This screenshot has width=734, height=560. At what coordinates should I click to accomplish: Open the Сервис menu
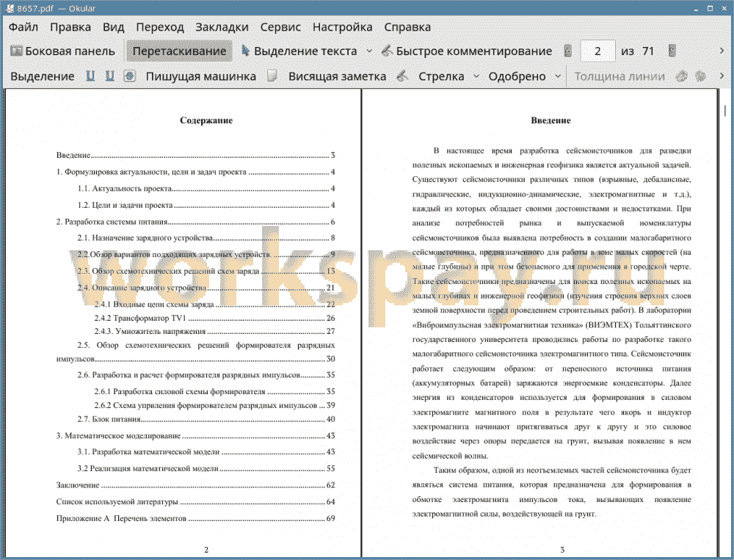click(280, 27)
